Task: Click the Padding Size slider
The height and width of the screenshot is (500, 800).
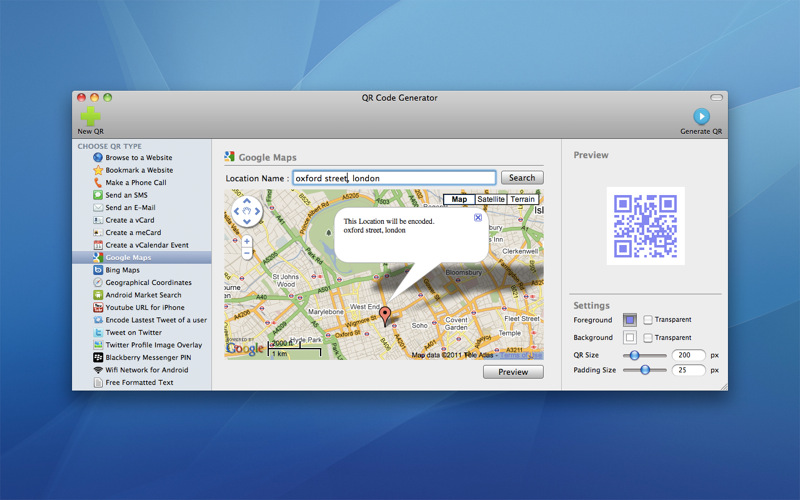Action: point(645,370)
